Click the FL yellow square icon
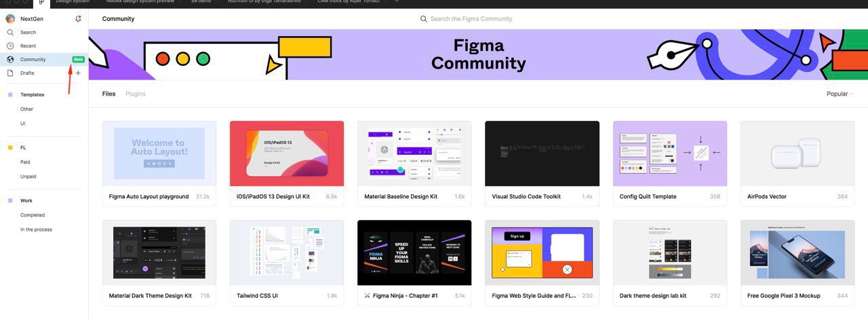The width and height of the screenshot is (868, 319). 10,147
